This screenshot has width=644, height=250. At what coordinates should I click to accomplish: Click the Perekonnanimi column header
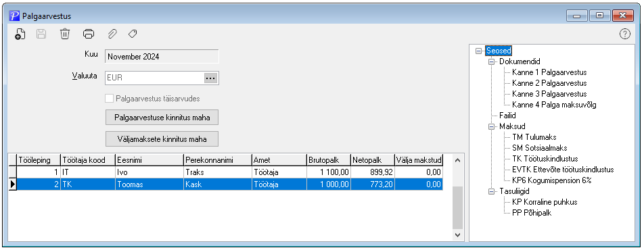pos(218,159)
